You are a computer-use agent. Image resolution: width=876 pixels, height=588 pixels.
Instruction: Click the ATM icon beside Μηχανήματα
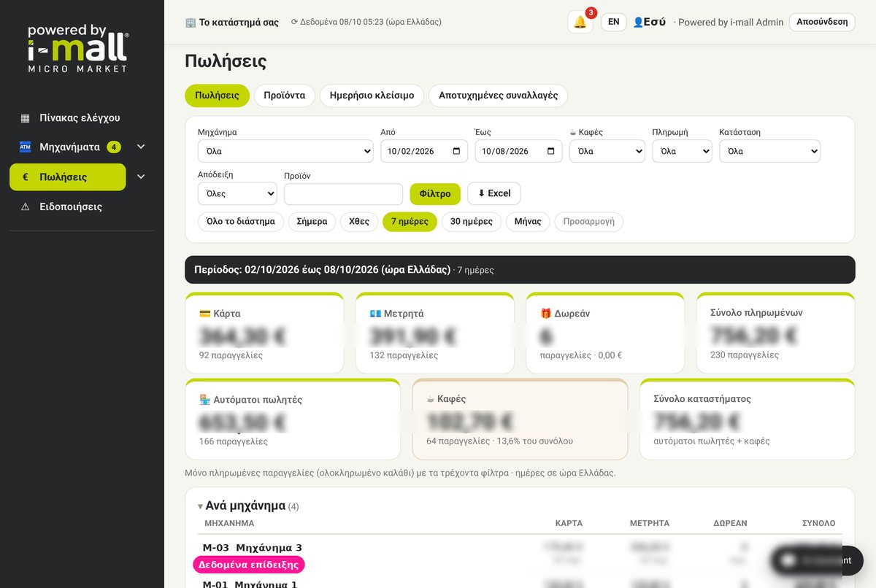pyautogui.click(x=26, y=147)
